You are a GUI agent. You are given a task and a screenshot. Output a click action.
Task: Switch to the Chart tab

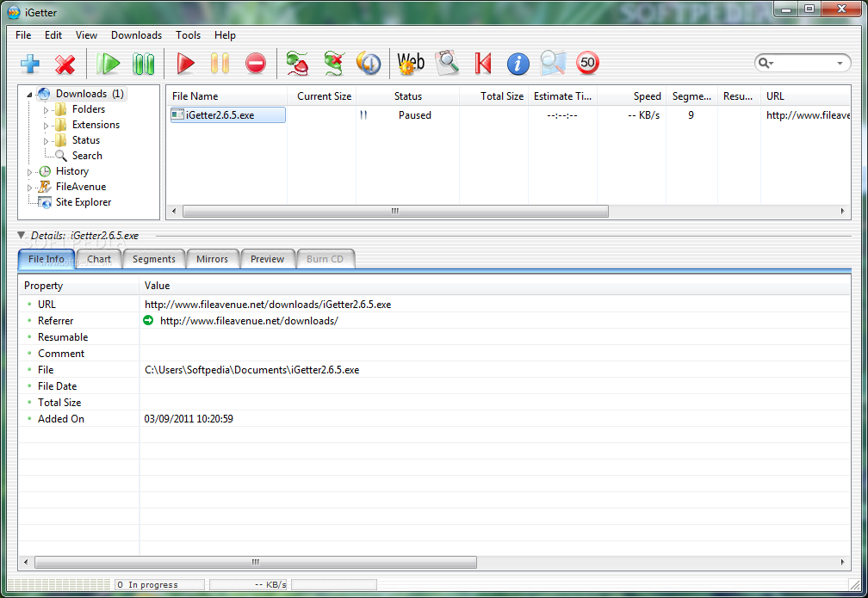tap(99, 259)
